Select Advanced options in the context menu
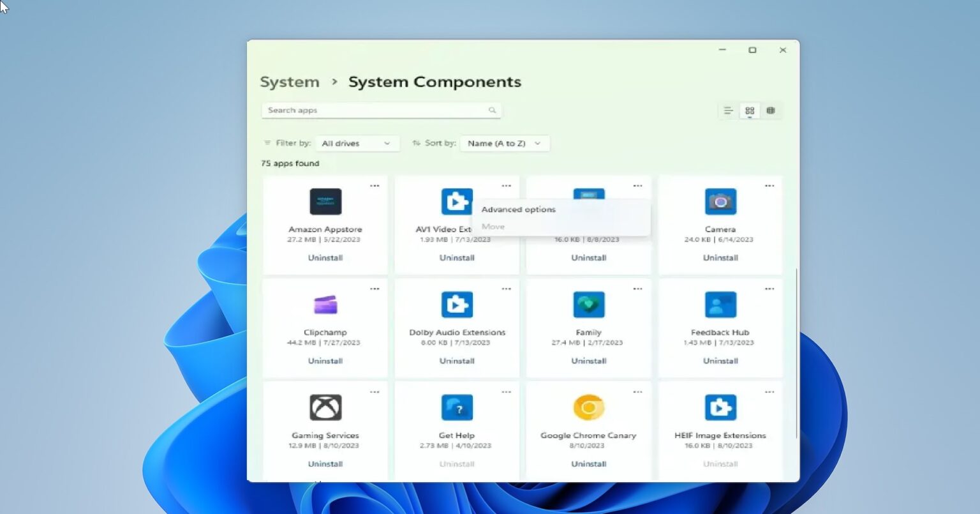The height and width of the screenshot is (514, 980). (518, 209)
